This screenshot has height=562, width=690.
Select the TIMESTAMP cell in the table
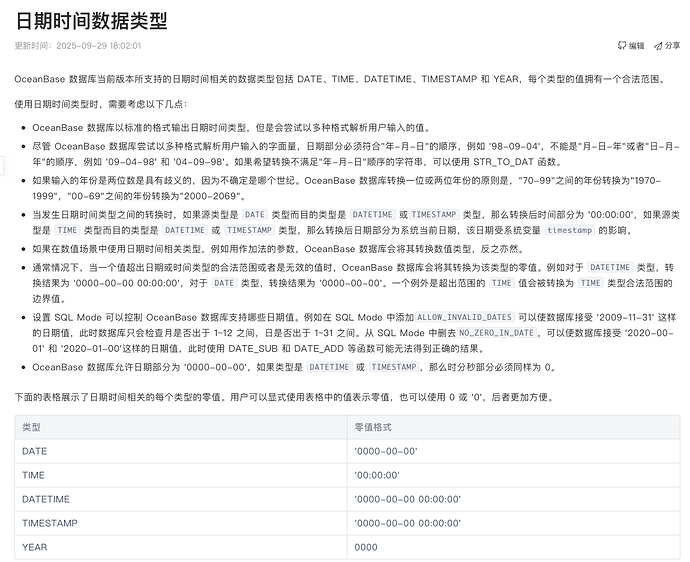(50, 523)
